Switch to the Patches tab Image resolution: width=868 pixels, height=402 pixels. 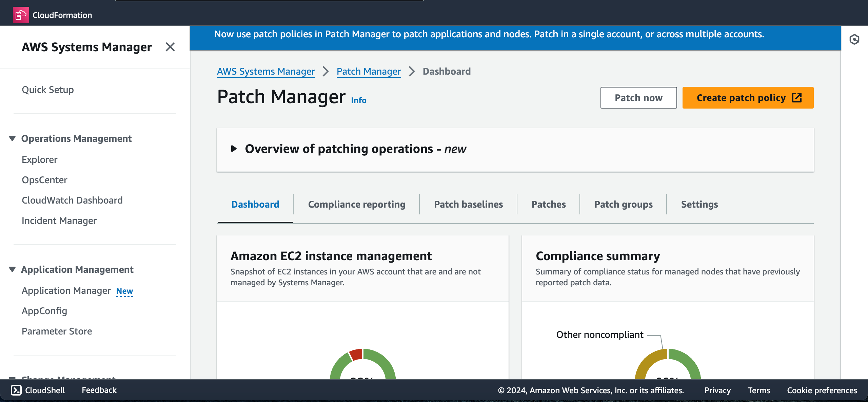point(548,204)
